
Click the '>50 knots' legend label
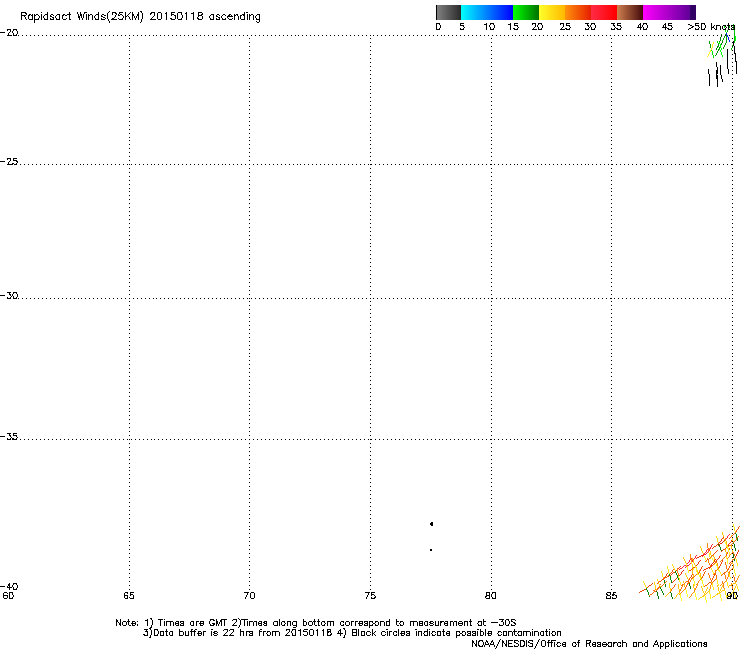pyautogui.click(x=711, y=27)
